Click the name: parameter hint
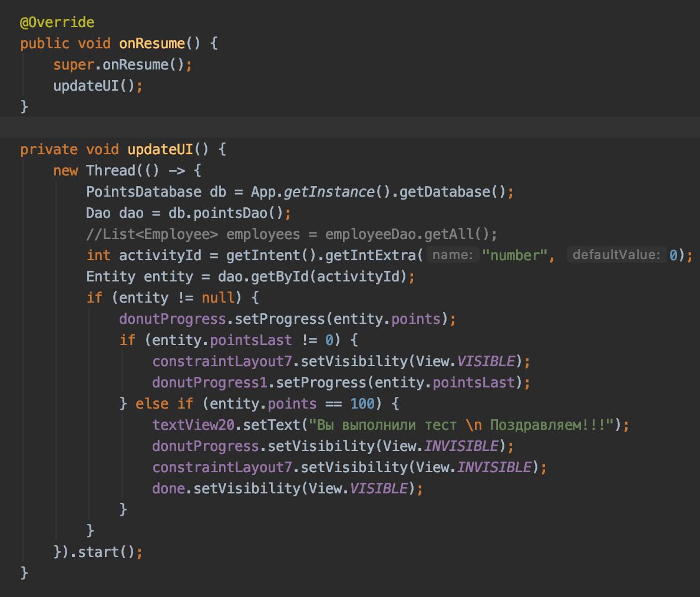This screenshot has width=700, height=597. (453, 255)
